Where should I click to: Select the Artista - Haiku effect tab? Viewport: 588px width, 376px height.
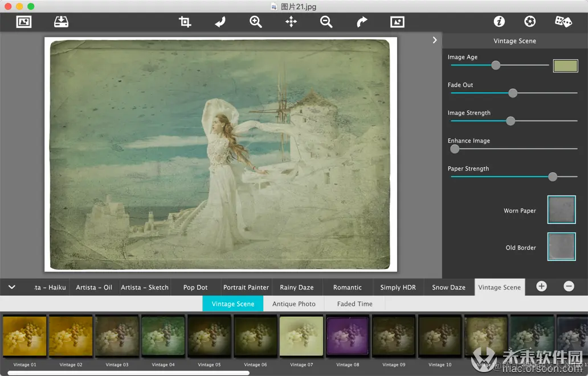click(50, 288)
